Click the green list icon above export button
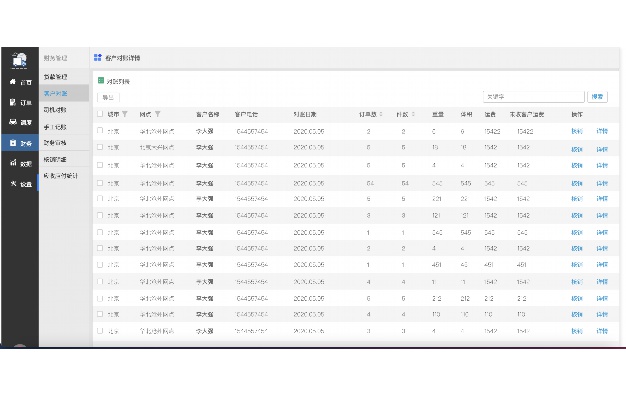 point(101,81)
